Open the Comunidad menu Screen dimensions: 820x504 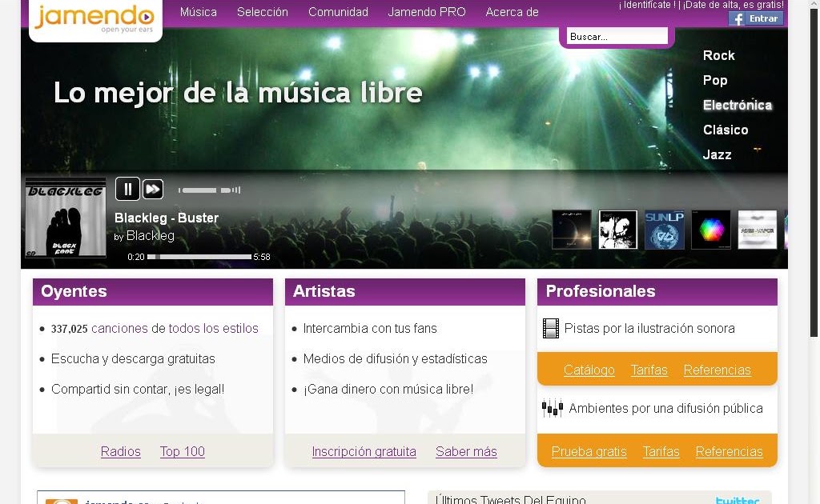click(x=339, y=12)
